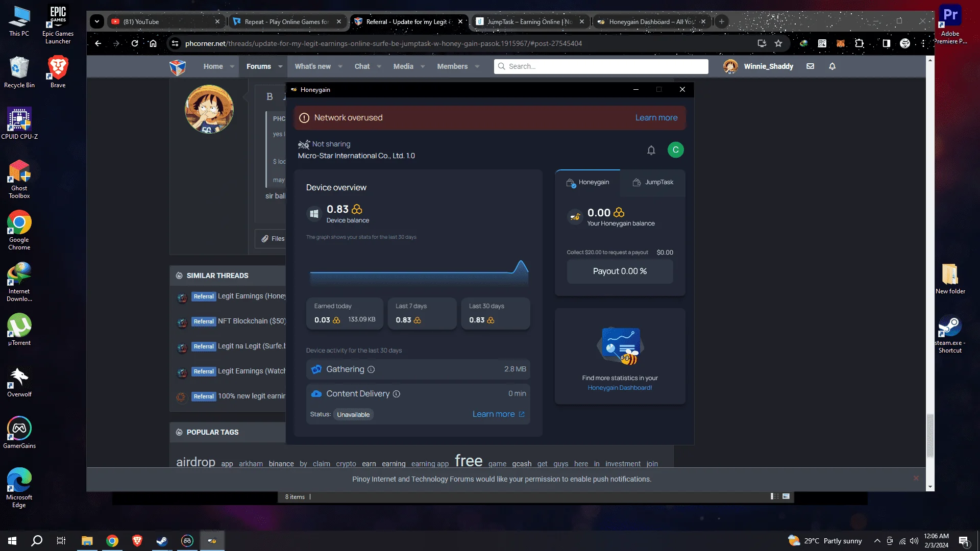Screen dimensions: 980x551
Task: Open the Windows Start menu
Action: [x=12, y=541]
